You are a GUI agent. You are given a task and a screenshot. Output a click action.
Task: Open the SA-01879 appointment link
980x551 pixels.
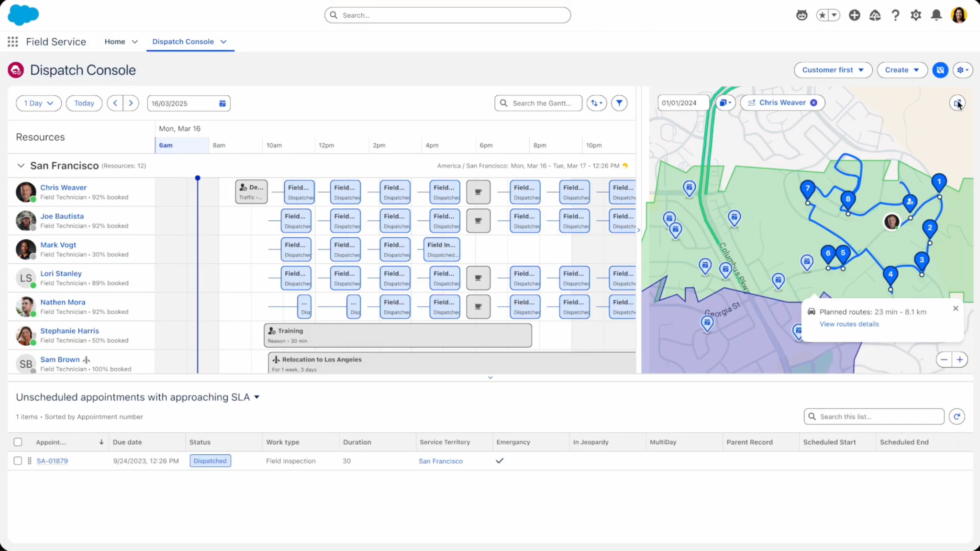(x=52, y=461)
